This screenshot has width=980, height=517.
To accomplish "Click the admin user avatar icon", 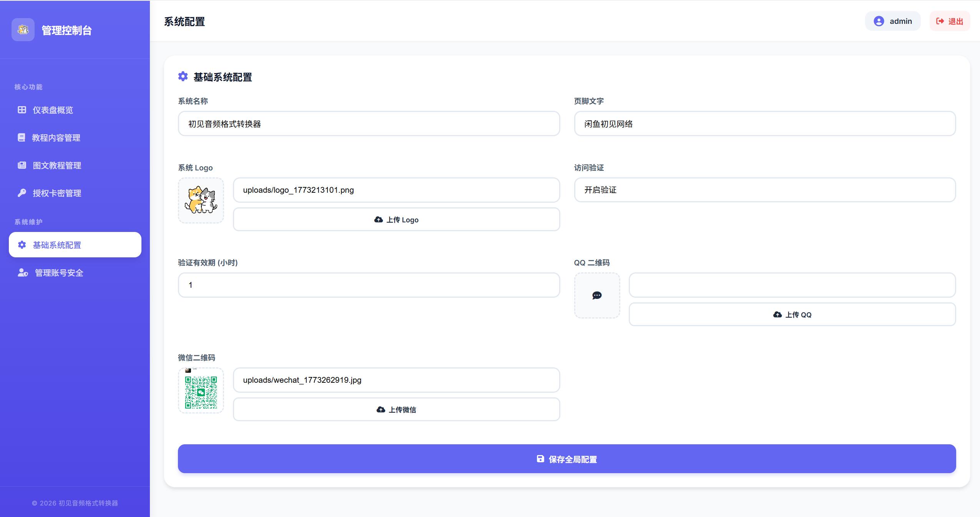I will click(879, 21).
